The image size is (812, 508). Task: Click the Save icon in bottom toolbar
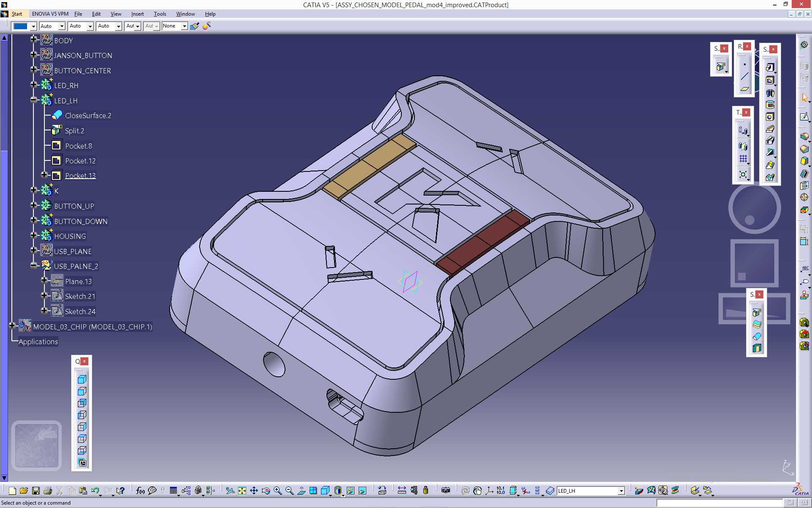point(36,491)
